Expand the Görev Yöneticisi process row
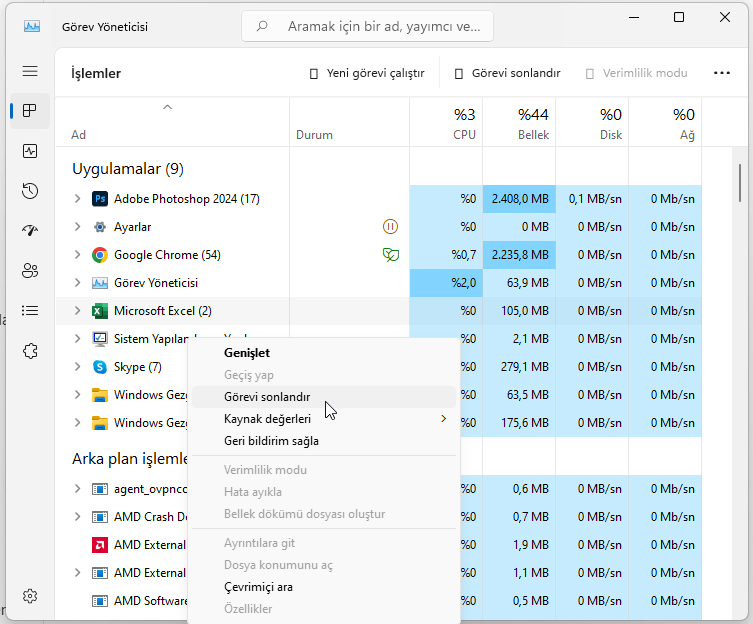The width and height of the screenshot is (753, 624). (77, 283)
